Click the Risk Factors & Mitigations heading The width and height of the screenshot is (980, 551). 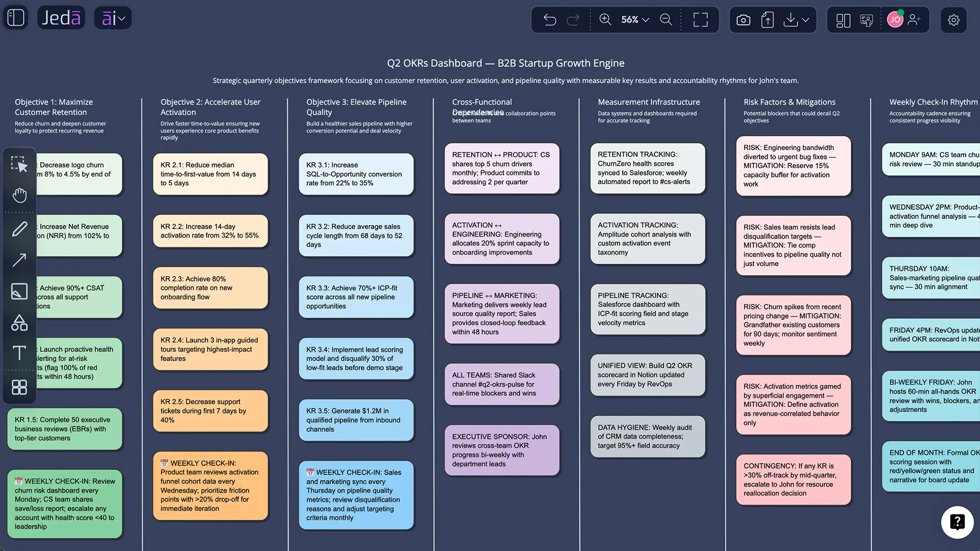(x=789, y=102)
